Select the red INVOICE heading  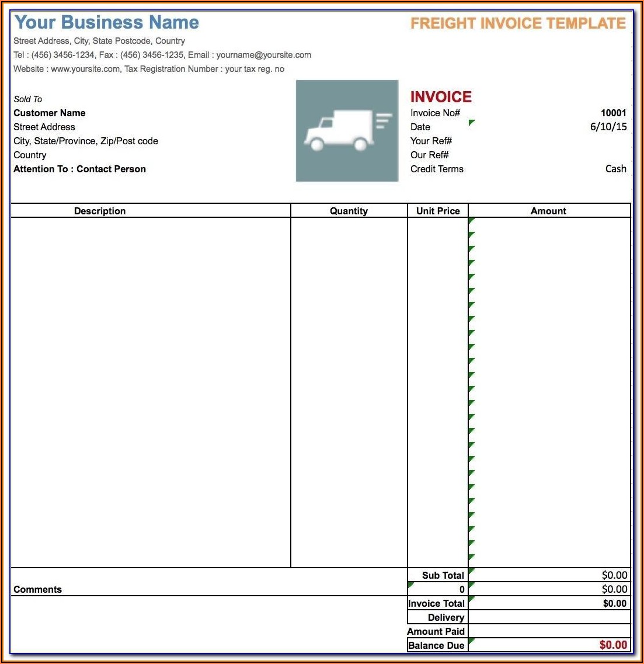tap(441, 97)
